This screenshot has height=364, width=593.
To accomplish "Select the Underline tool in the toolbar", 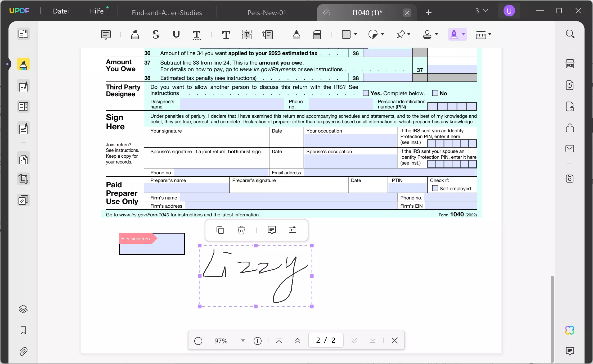I will point(176,35).
